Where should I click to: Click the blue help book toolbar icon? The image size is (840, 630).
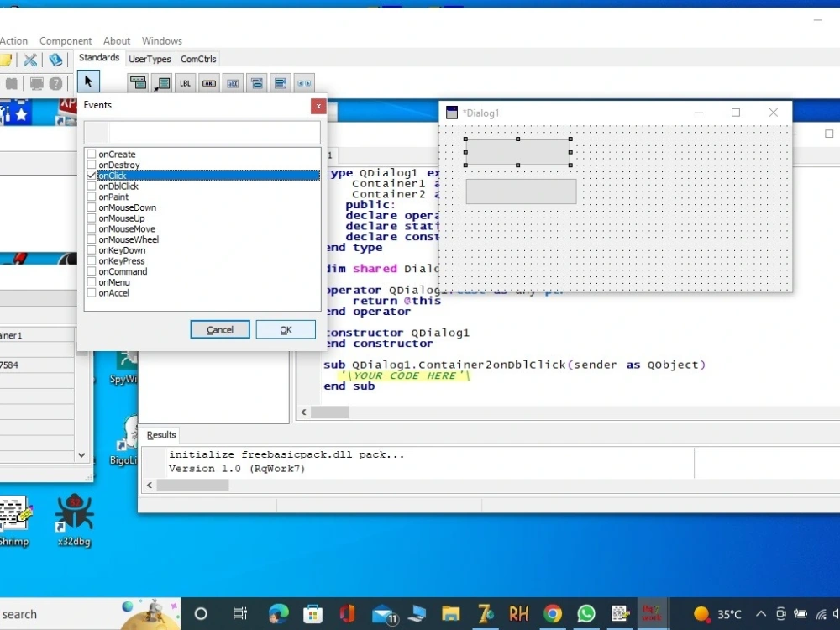(x=55, y=60)
